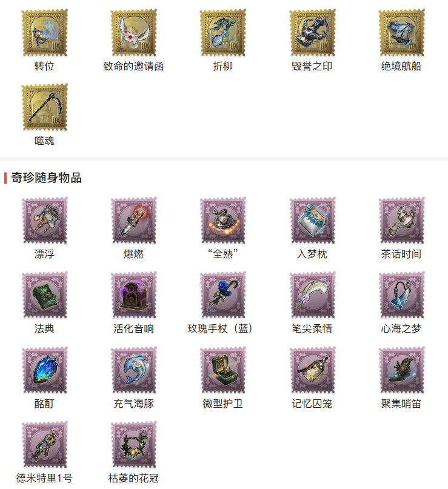The width and height of the screenshot is (448, 489).
Task: Click the 毁誉之印 stamp icon
Action: [x=312, y=33]
